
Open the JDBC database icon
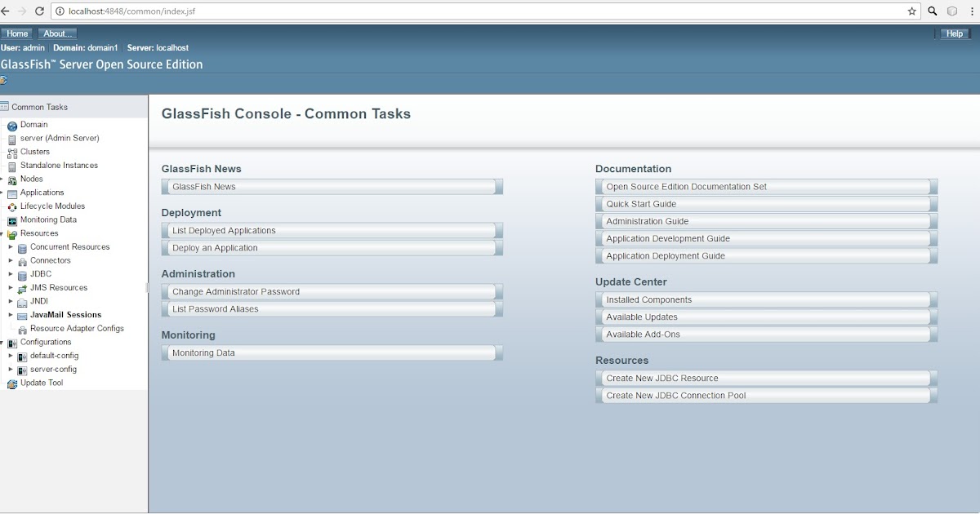coord(21,274)
